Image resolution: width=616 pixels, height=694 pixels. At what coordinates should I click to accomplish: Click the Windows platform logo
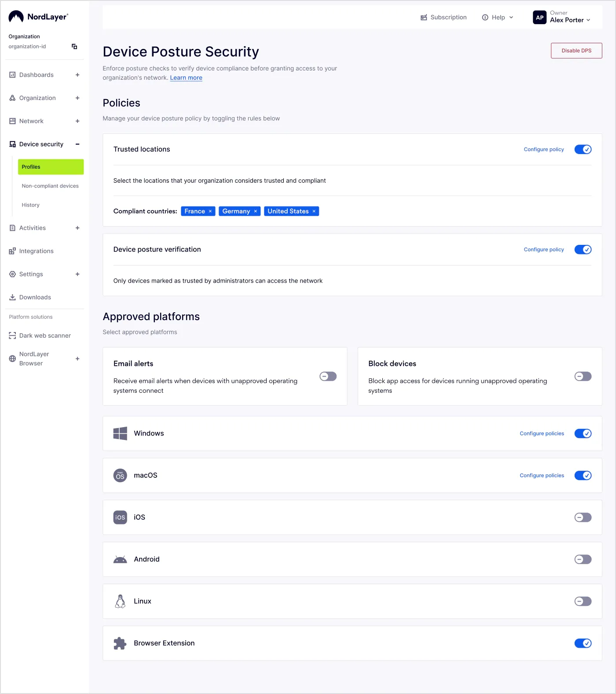[120, 433]
